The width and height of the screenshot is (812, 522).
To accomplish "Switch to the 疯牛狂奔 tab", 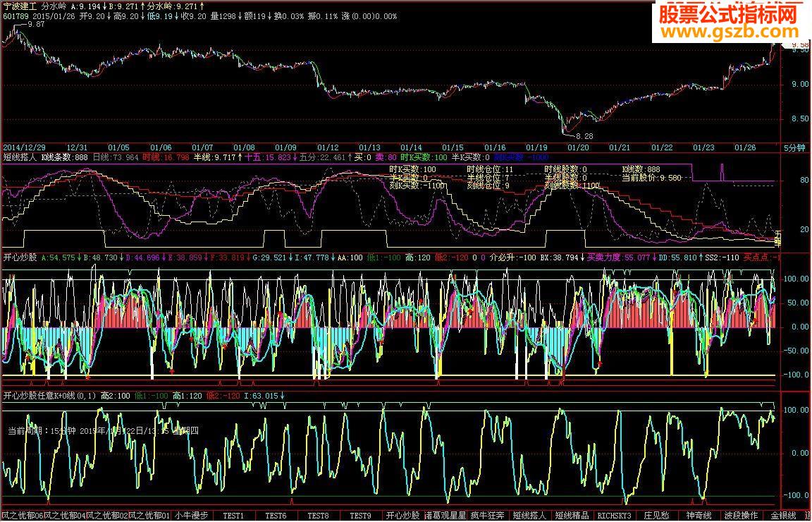I will coord(488,516).
